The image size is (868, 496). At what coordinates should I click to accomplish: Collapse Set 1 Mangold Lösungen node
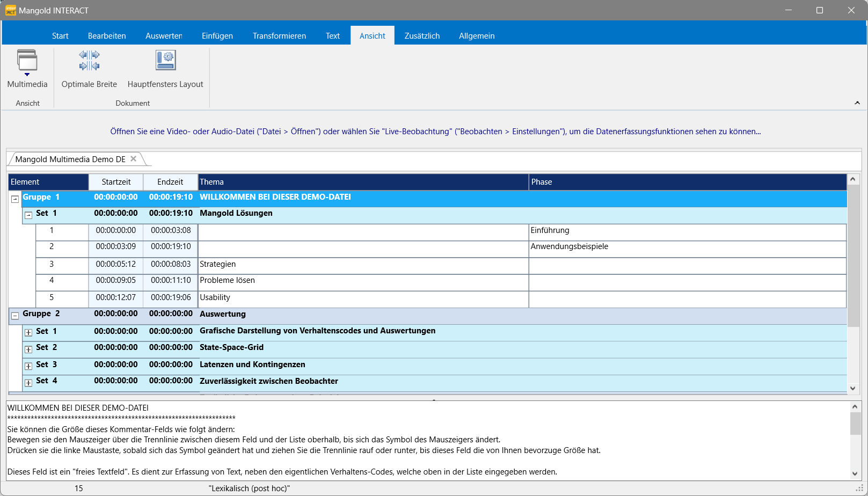coord(28,215)
